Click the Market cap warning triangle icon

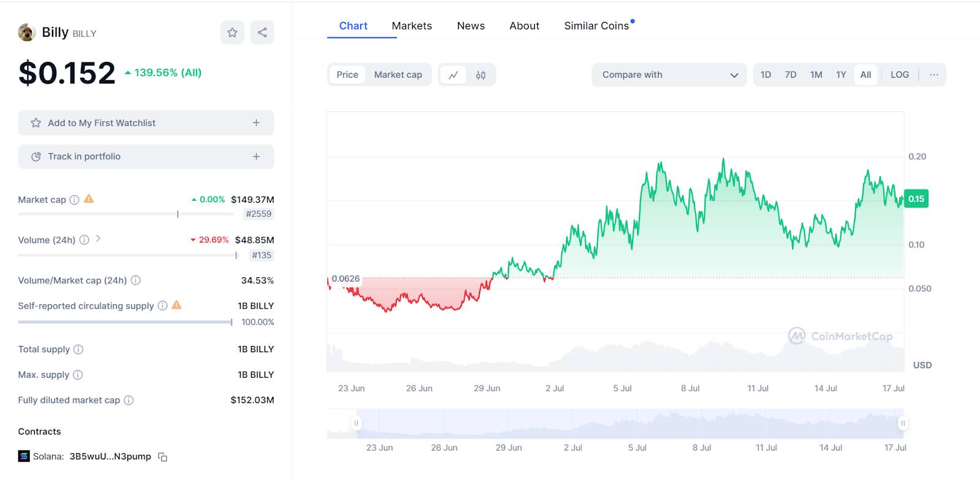[x=89, y=199]
